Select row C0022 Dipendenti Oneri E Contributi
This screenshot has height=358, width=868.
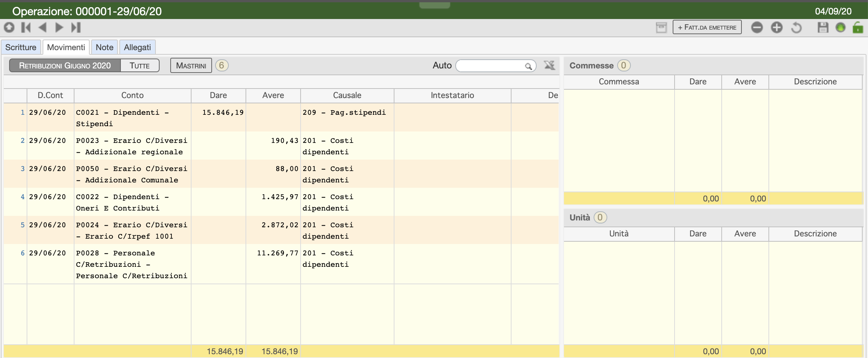[x=281, y=202]
